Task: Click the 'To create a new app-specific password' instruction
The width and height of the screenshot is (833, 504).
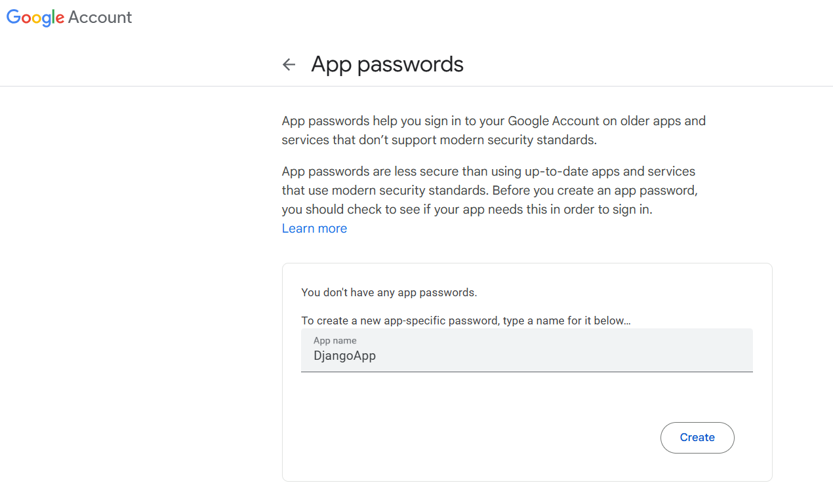Action: point(465,320)
